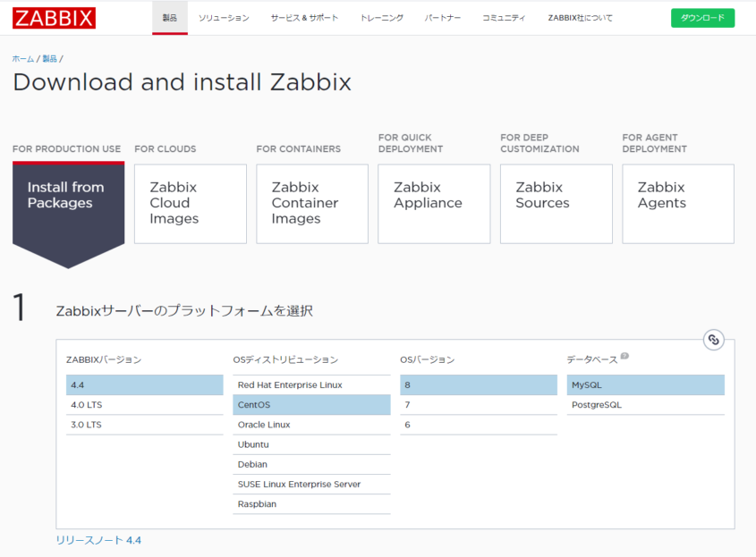Select the Zabbix Container Images option
The width and height of the screenshot is (756, 557).
click(x=311, y=203)
